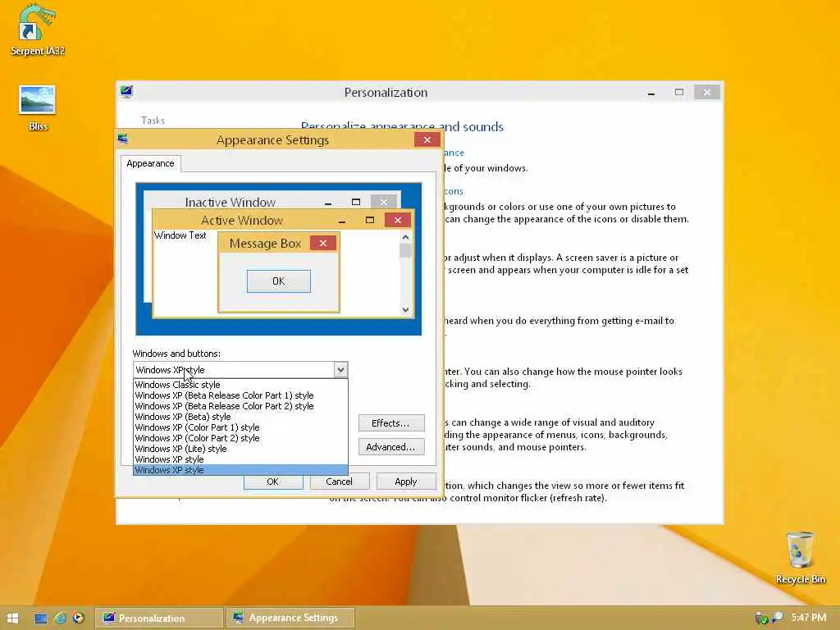
Task: Open the Recycle Bin desktop icon
Action: click(801, 557)
